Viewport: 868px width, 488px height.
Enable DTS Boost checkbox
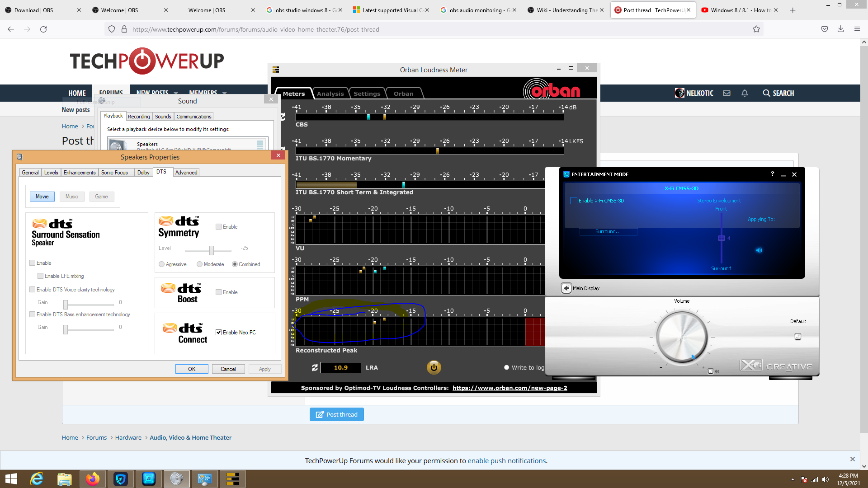click(x=218, y=292)
